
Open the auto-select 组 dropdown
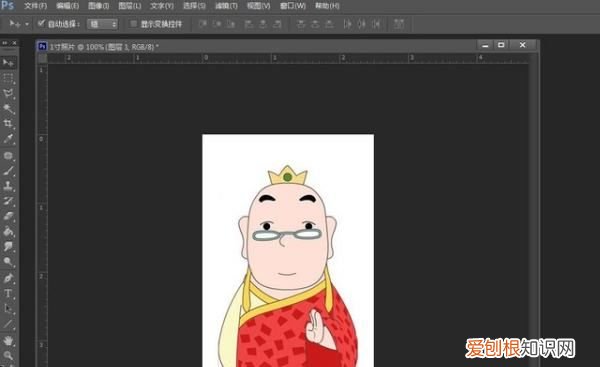tap(102, 24)
